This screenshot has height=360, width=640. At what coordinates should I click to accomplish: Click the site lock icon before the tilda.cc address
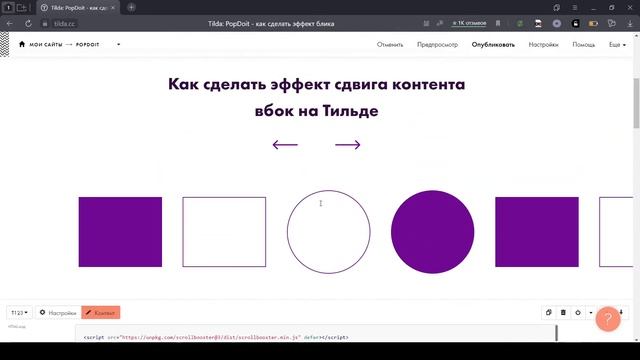coord(45,24)
